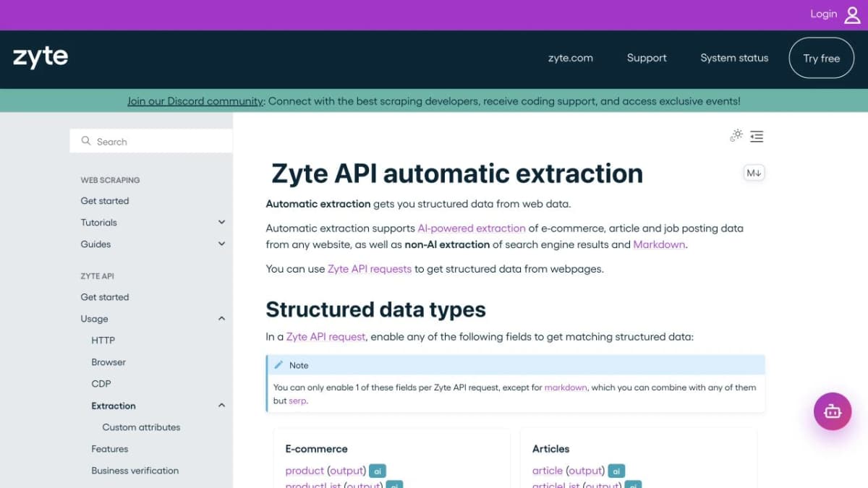Click the E-commerce card heading
The width and height of the screenshot is (868, 488).
[x=316, y=449]
